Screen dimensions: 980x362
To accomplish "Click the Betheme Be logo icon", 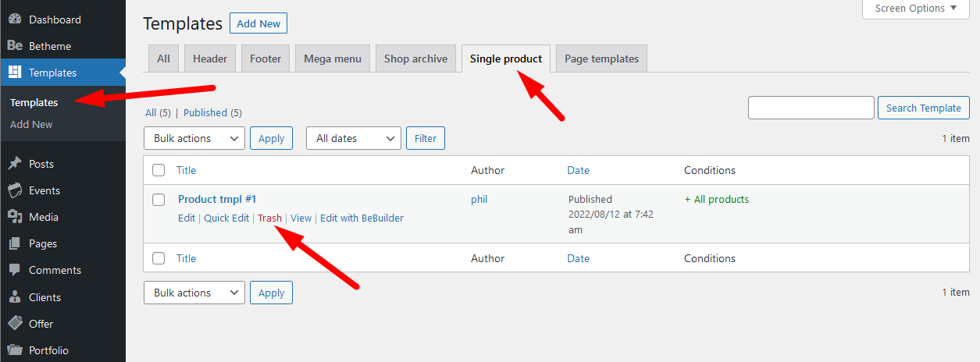I will pos(14,46).
